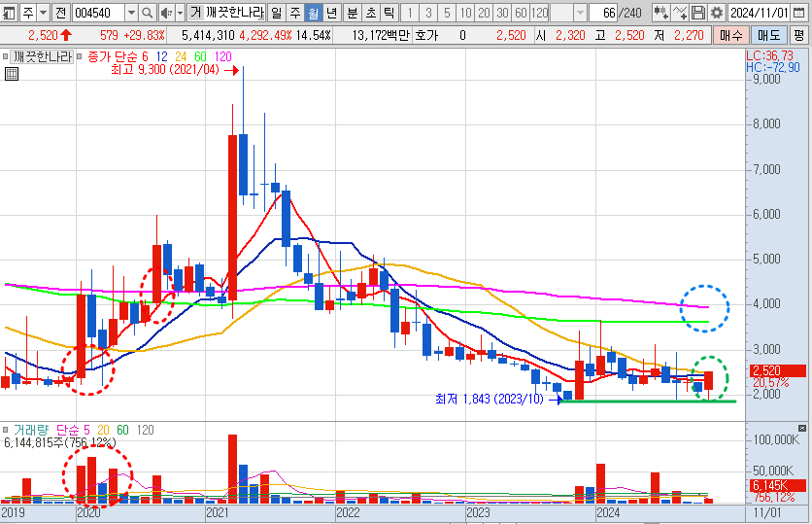Open the 주 market type dropdown arrow

click(43, 13)
